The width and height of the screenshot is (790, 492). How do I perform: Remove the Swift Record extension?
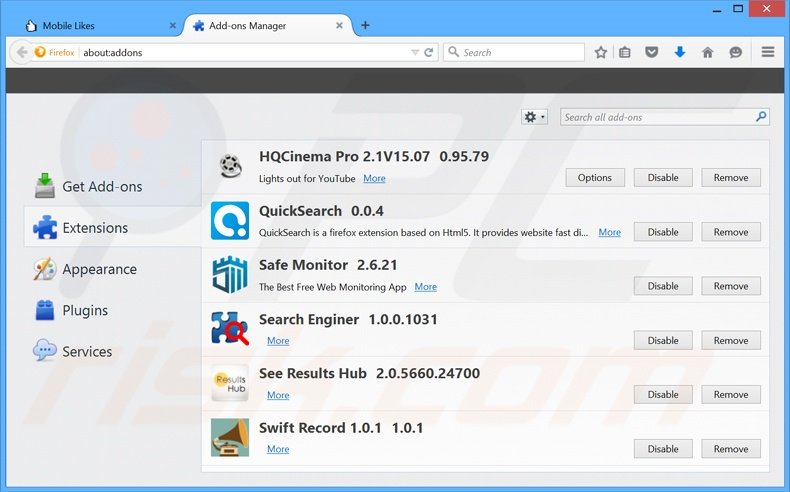point(731,449)
